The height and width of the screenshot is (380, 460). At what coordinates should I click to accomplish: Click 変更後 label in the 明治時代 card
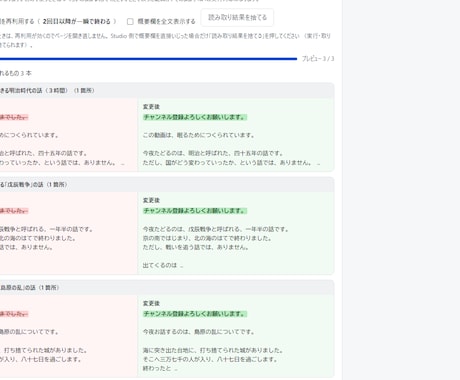pos(151,107)
